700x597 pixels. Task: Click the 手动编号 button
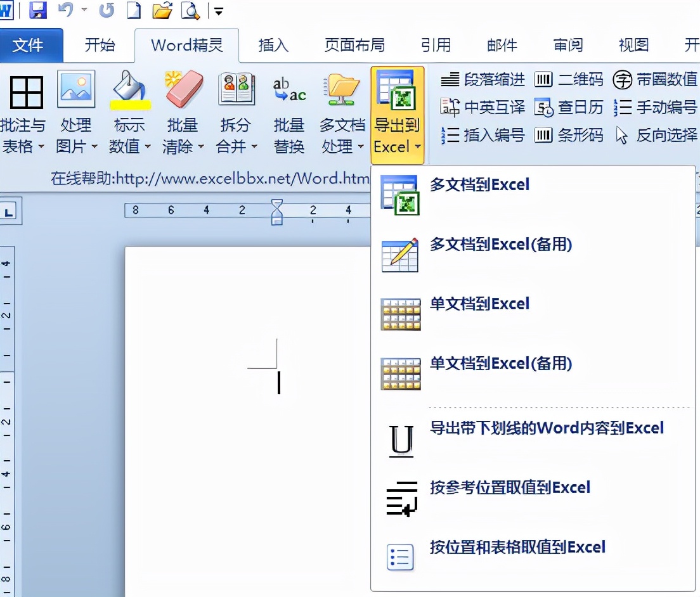click(x=655, y=107)
